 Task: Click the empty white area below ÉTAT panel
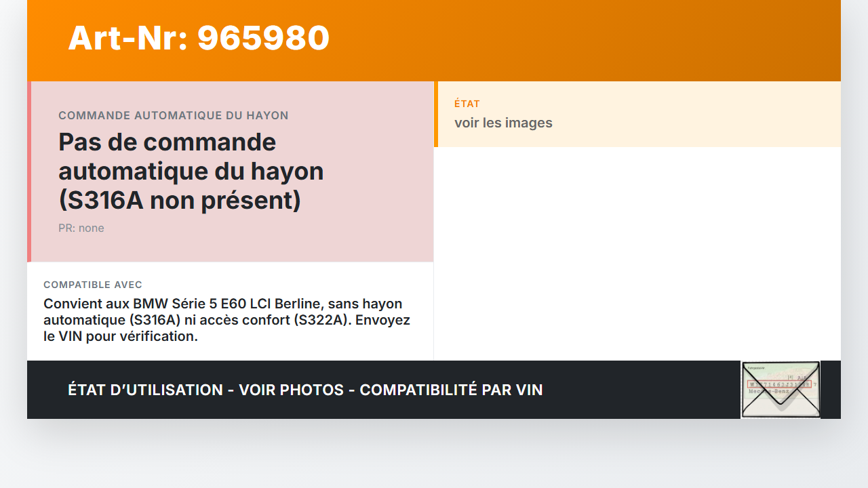click(x=637, y=253)
